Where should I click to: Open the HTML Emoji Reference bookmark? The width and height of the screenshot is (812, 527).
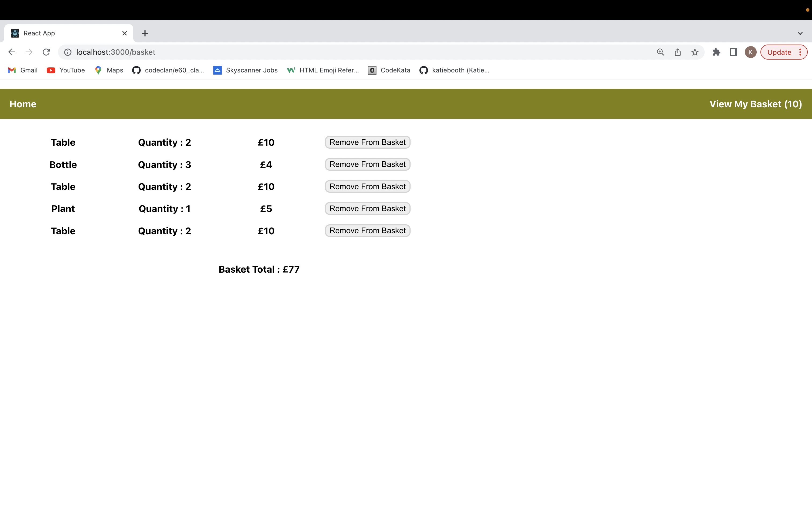coord(322,70)
